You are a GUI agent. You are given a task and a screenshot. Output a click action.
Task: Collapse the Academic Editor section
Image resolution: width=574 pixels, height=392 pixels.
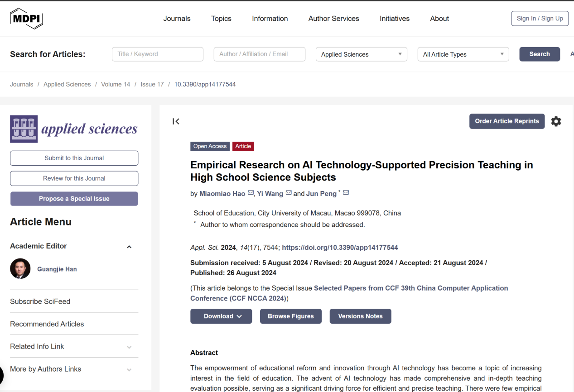(129, 247)
